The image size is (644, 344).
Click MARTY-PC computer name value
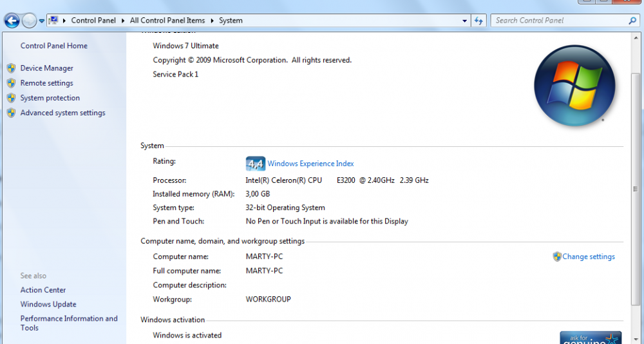pos(264,256)
